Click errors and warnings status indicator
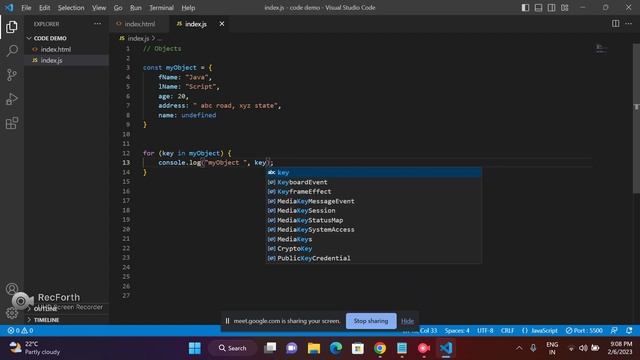The width and height of the screenshot is (640, 360). pos(20,331)
